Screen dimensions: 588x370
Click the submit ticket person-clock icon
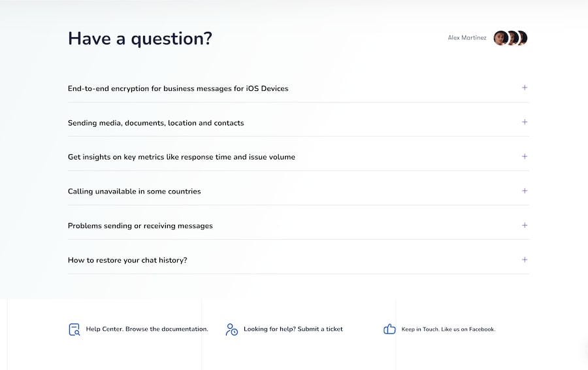(232, 329)
